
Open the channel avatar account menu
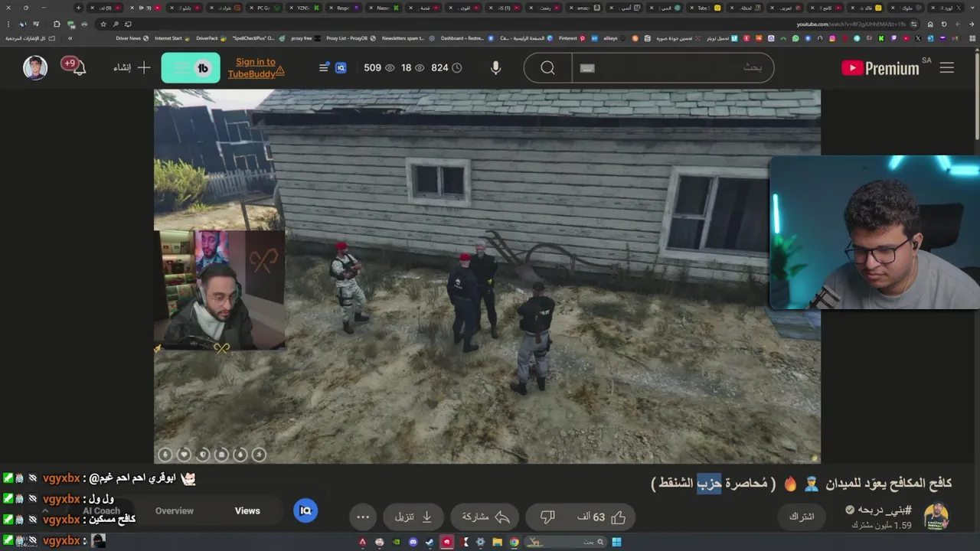[34, 67]
